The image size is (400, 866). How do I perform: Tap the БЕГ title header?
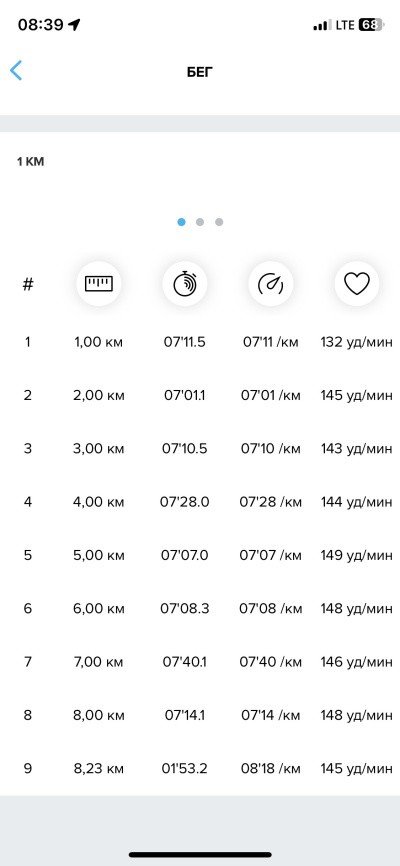click(x=200, y=72)
